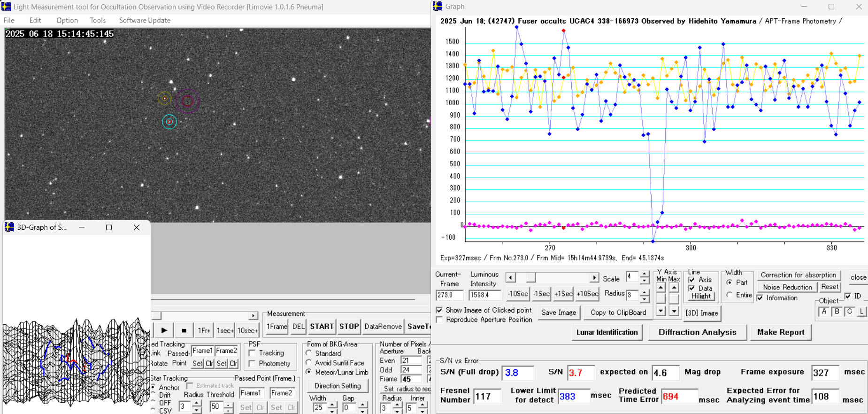The width and height of the screenshot is (868, 414).
Task: Increase the graph Scale value
Action: [645, 274]
